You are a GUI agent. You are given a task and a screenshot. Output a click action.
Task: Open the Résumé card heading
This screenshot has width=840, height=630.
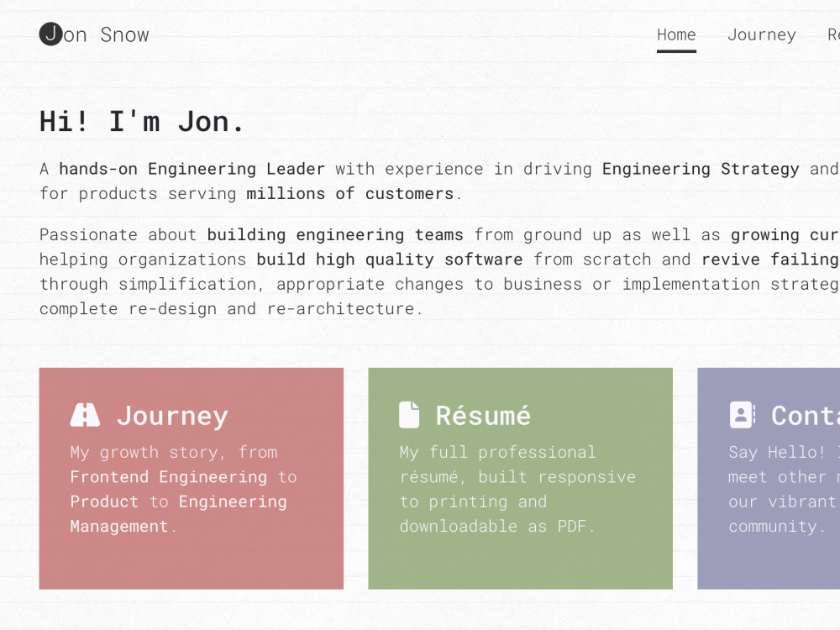pyautogui.click(x=483, y=415)
